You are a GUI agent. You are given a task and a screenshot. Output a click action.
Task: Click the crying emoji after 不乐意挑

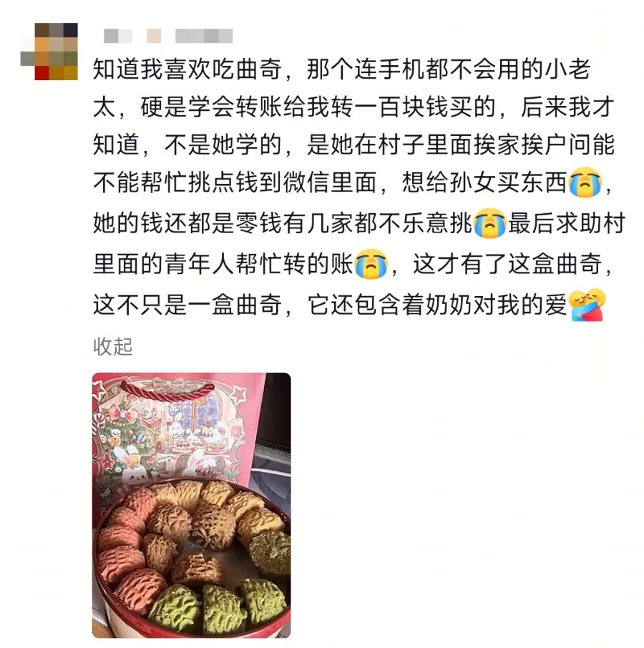tap(490, 222)
